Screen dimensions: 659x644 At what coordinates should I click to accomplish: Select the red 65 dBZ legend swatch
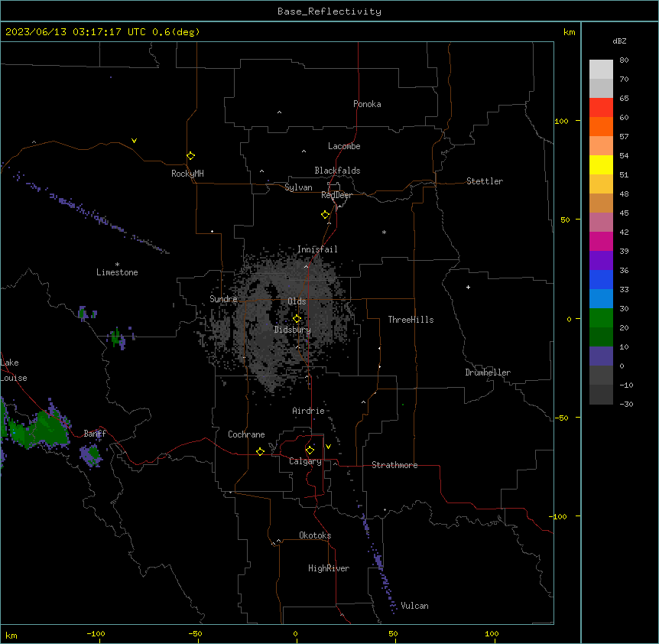click(x=601, y=107)
